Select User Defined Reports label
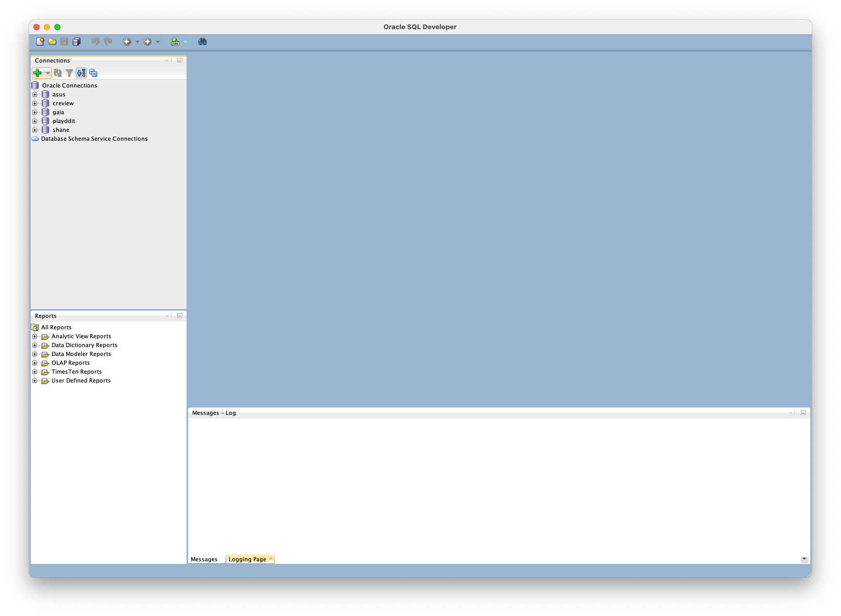 [x=81, y=380]
